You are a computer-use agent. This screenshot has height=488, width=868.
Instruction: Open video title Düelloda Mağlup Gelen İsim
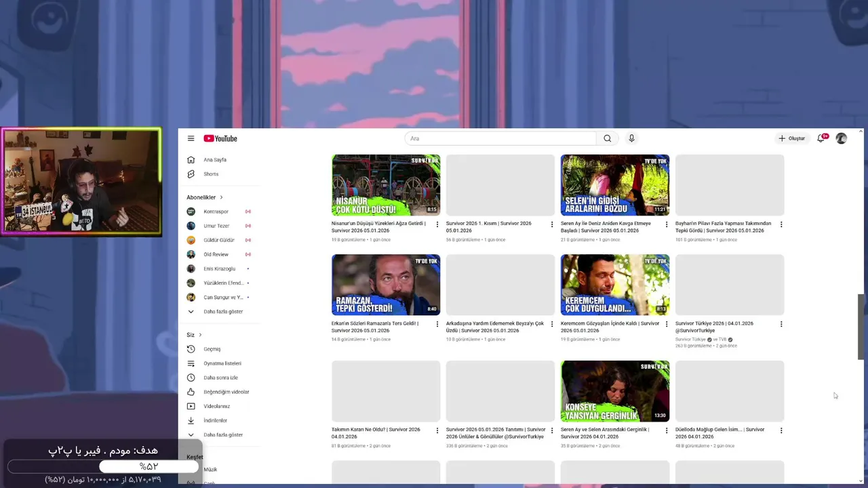pyautogui.click(x=719, y=433)
